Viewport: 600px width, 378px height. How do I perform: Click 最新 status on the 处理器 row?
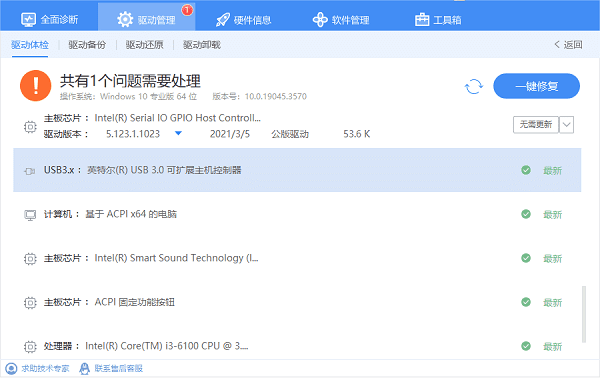pyautogui.click(x=553, y=347)
